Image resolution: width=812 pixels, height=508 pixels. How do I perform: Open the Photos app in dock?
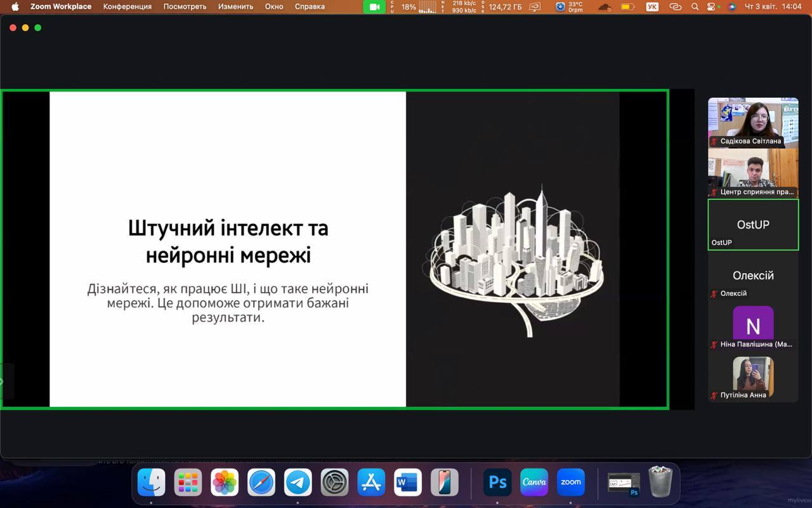click(225, 483)
